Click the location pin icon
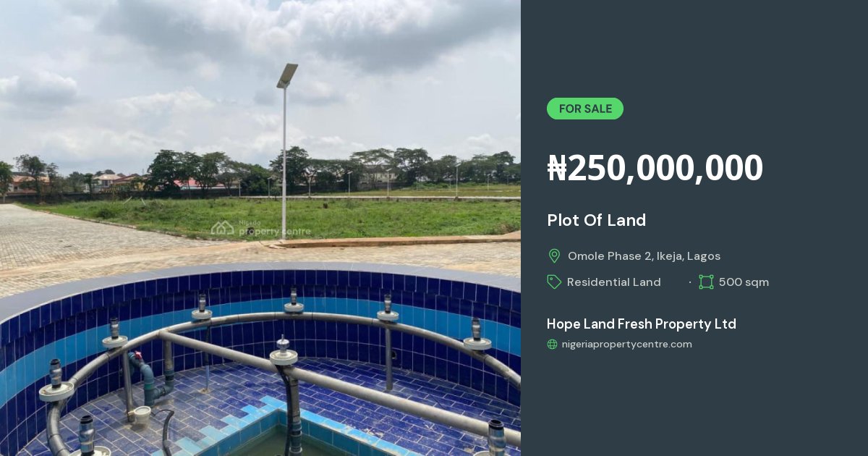The height and width of the screenshot is (456, 868). point(554,256)
